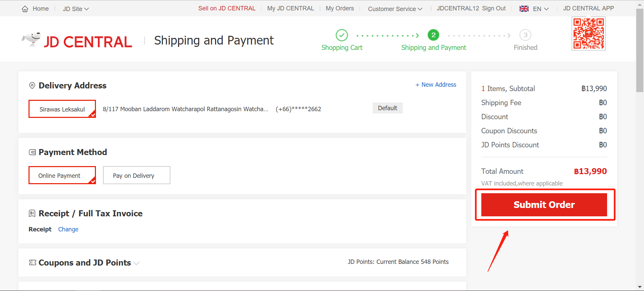Click the Coupons ticket icon
The width and height of the screenshot is (644, 291).
[x=33, y=263]
